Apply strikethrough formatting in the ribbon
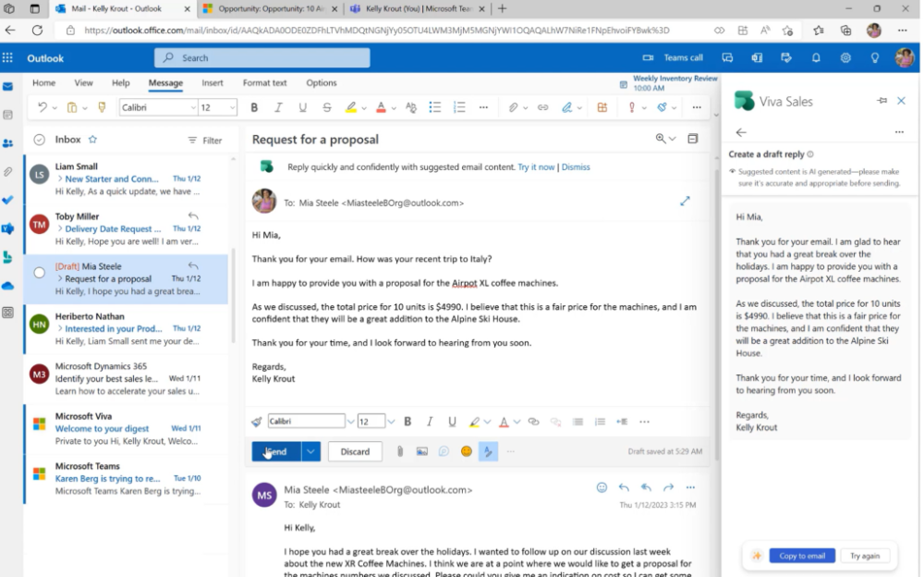The image size is (924, 577). point(325,106)
